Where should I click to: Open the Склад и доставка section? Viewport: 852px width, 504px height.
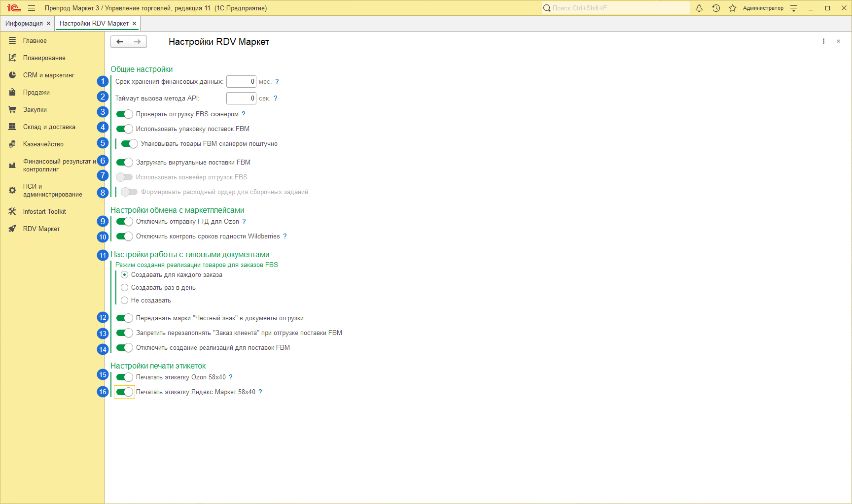pos(52,127)
